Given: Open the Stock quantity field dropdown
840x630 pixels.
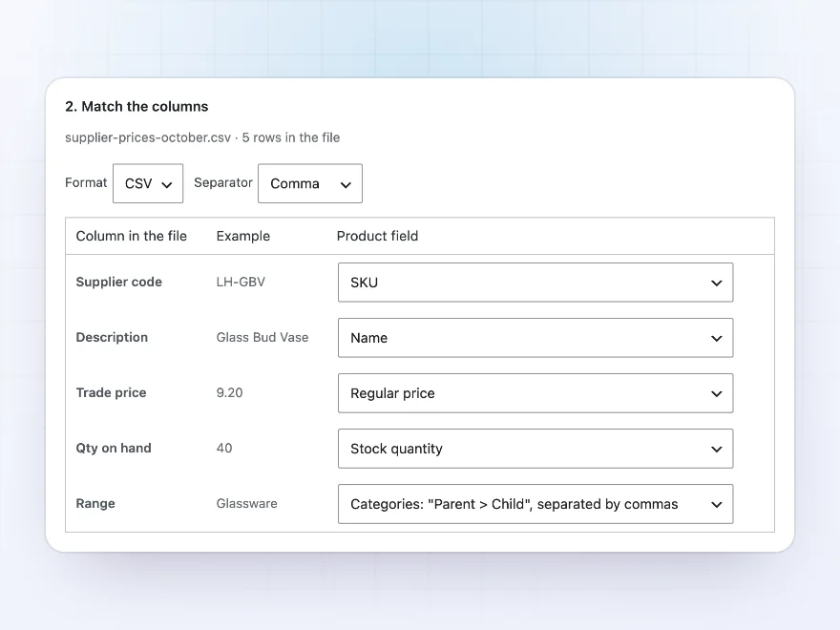Looking at the screenshot, I should click(535, 449).
